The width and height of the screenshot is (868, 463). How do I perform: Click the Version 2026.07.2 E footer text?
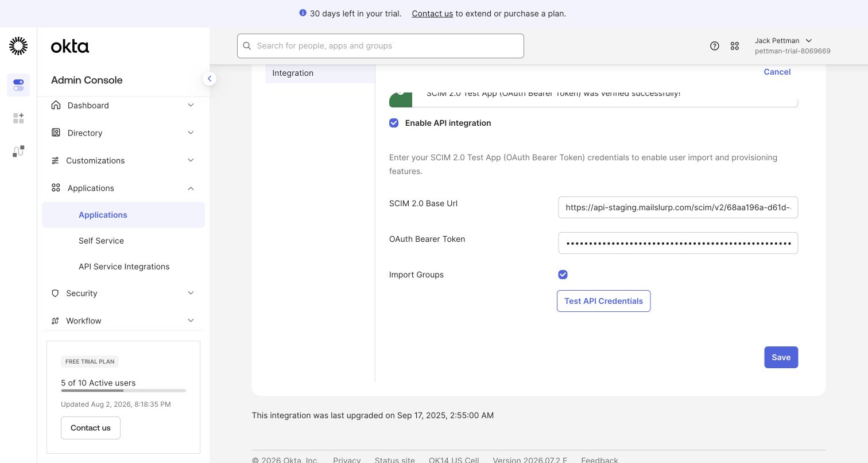click(530, 460)
